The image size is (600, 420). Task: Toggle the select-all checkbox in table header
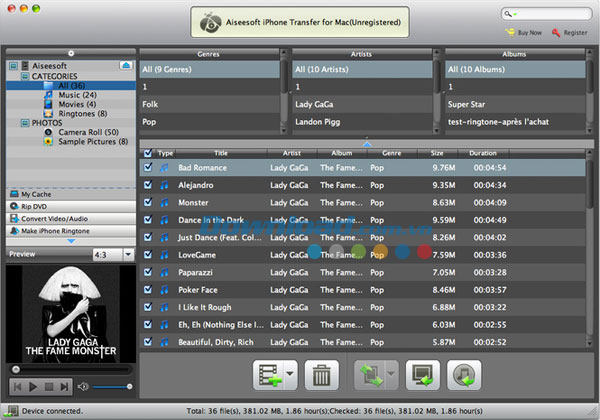[x=149, y=153]
